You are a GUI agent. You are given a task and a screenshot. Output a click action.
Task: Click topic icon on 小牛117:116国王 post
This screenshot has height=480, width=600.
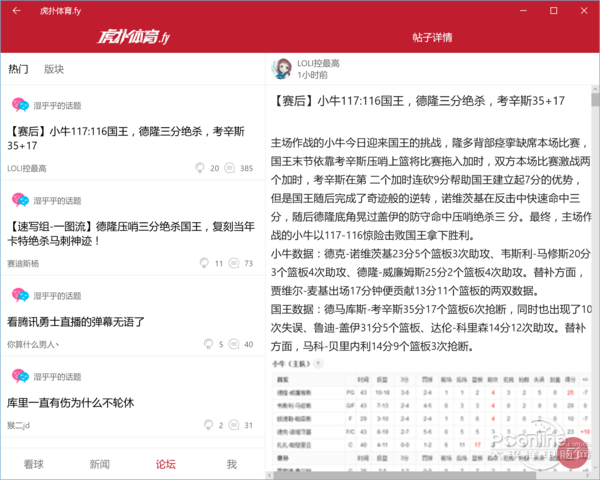pos(19,105)
